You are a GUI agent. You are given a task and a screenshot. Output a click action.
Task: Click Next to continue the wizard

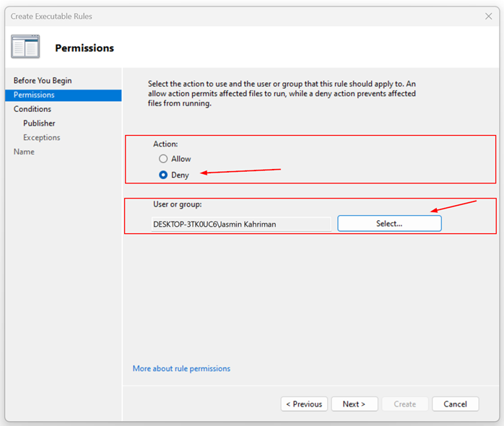[x=354, y=404]
